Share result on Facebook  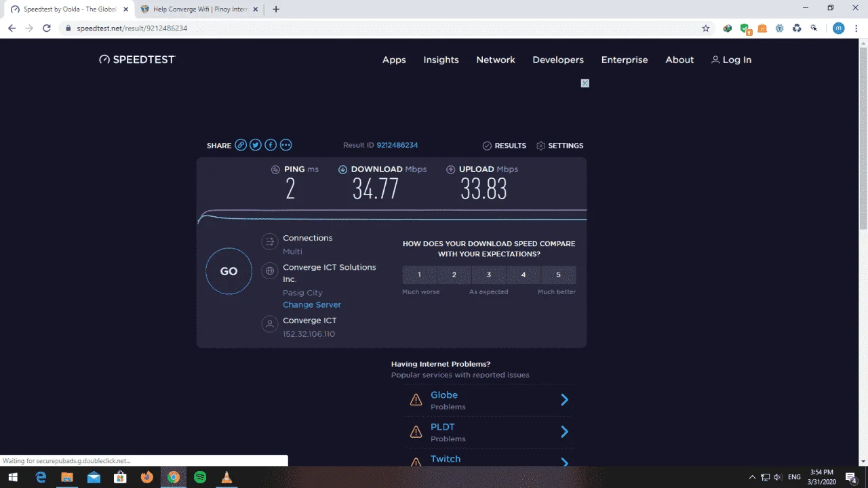(271, 145)
